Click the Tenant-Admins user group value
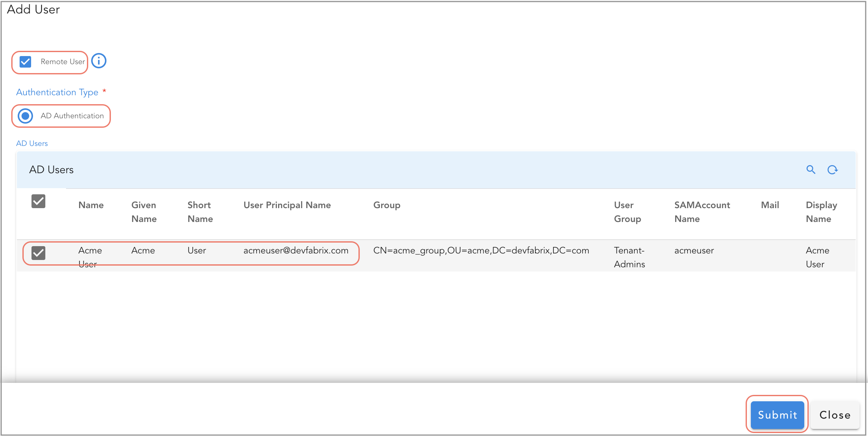868x437 pixels. click(629, 257)
